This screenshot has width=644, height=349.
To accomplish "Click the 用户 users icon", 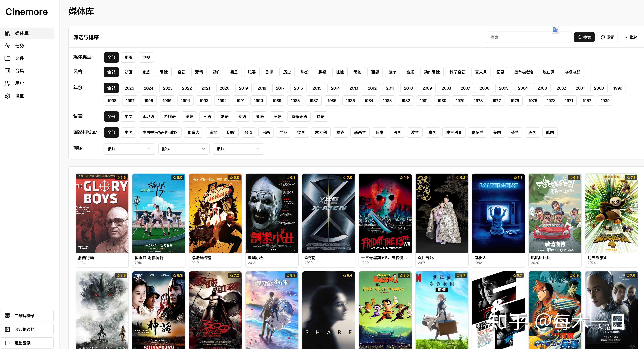I will point(8,83).
